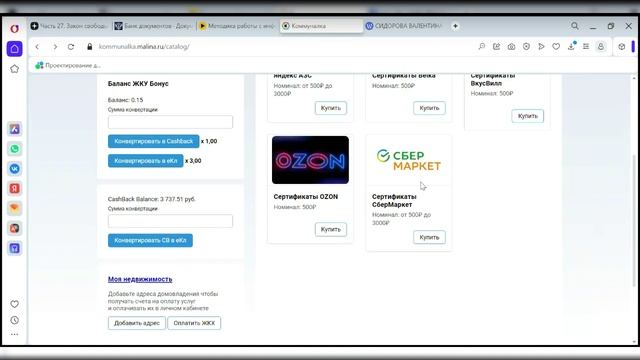Open extensions cube icon
This screenshot has width=640, height=360.
[622, 47]
